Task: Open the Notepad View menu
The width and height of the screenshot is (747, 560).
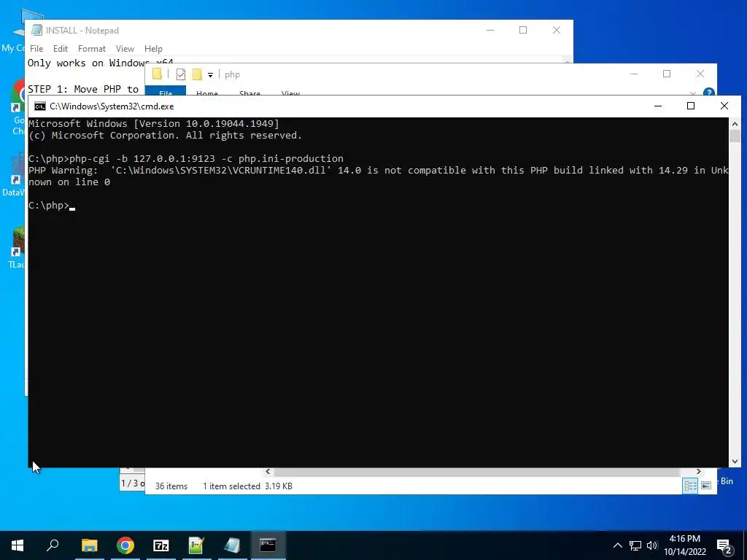Action: (x=125, y=49)
